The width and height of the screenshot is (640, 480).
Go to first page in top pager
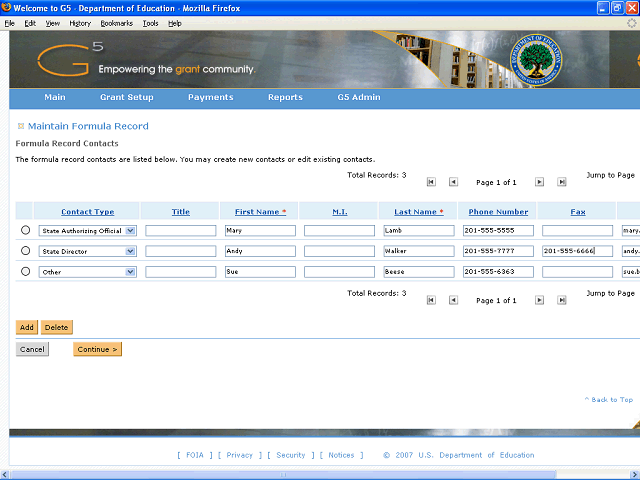pyautogui.click(x=431, y=182)
